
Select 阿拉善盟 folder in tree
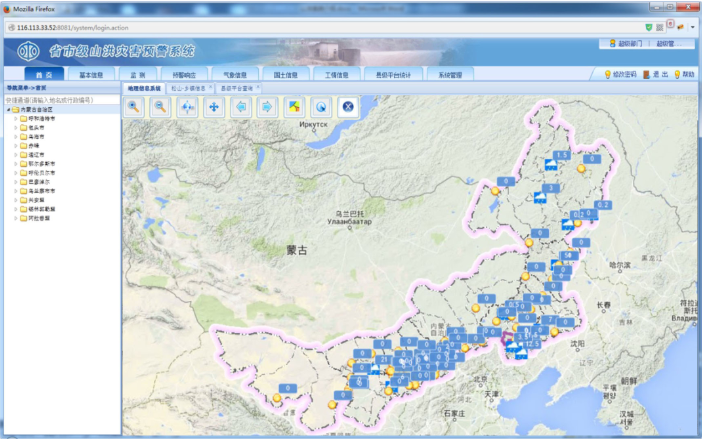(38, 217)
